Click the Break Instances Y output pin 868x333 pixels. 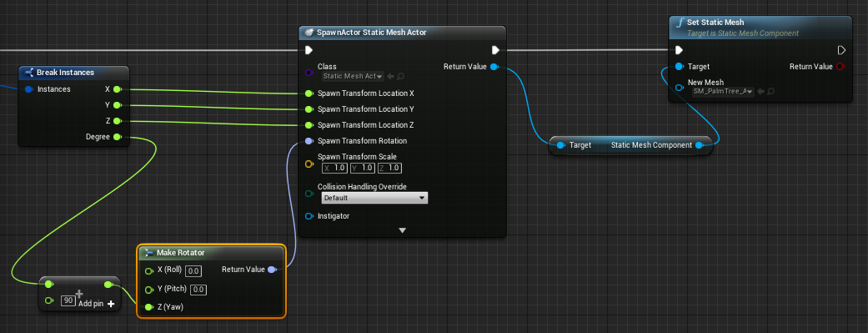coord(117,105)
